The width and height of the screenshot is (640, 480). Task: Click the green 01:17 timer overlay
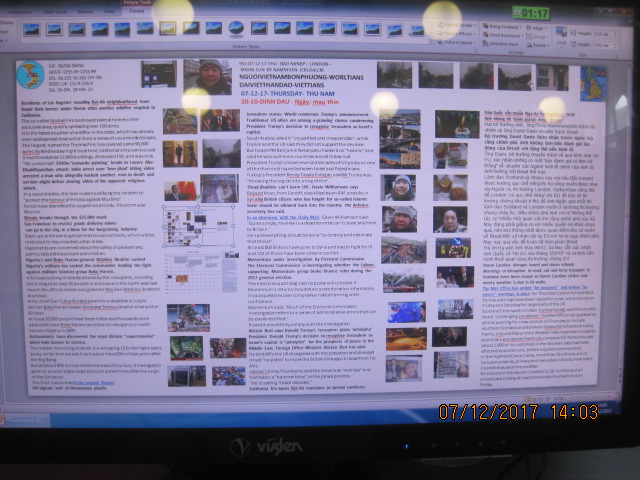coord(531,13)
